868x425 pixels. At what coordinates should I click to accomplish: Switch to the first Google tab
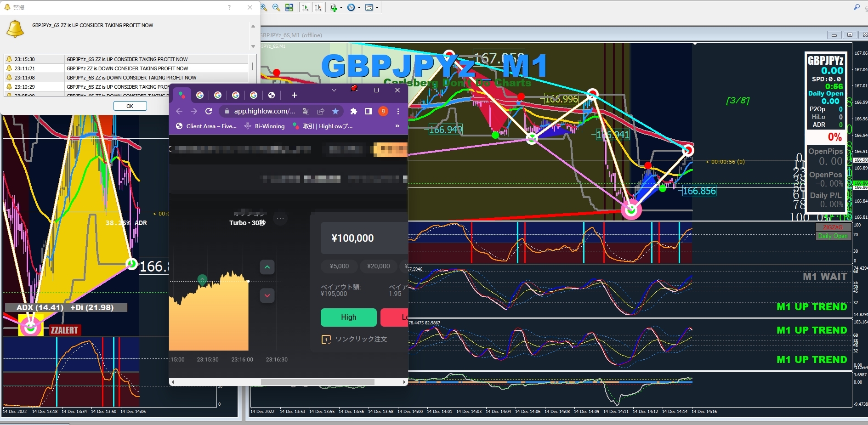pyautogui.click(x=200, y=95)
